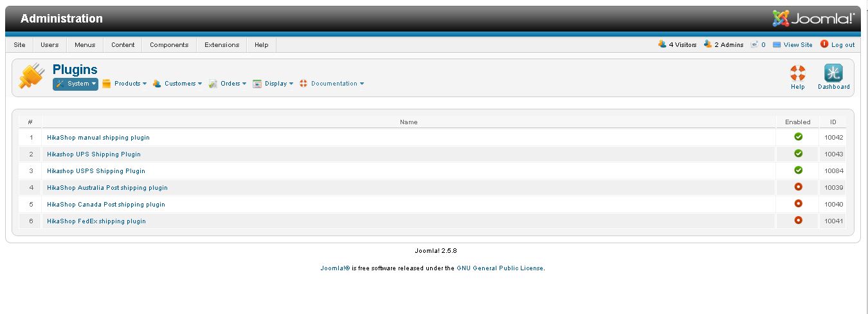
Task: Click the ID value 10042
Action: 834,138
